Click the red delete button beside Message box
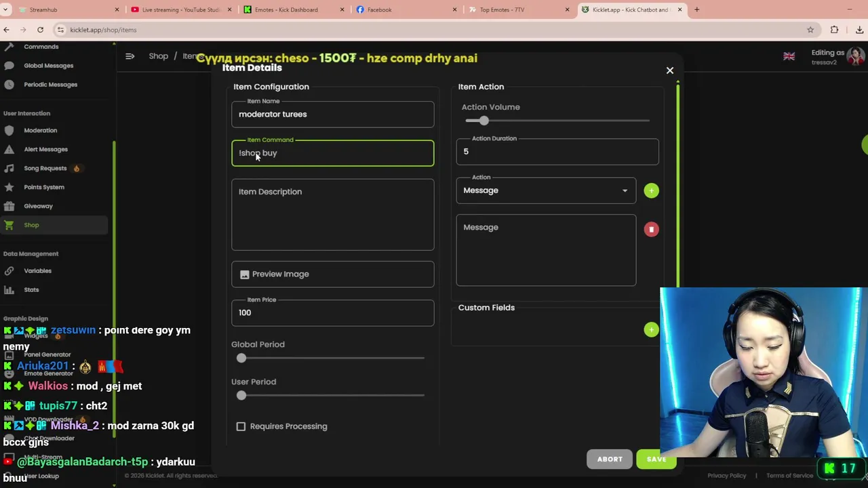868x488 pixels. [651, 229]
